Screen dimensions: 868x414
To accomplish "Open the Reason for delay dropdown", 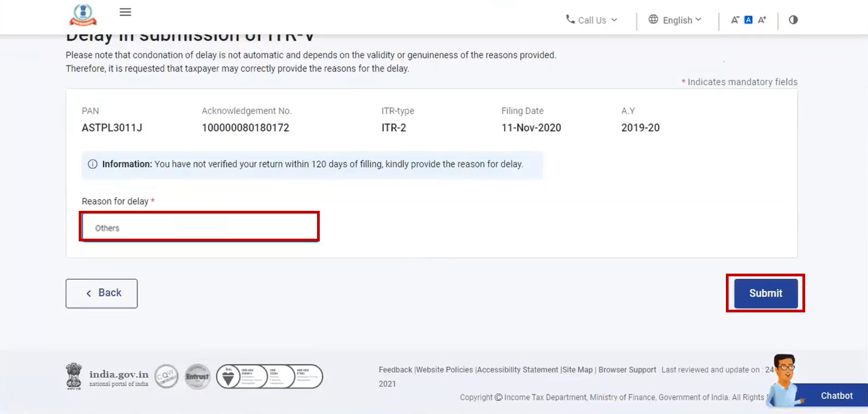I will coord(200,227).
